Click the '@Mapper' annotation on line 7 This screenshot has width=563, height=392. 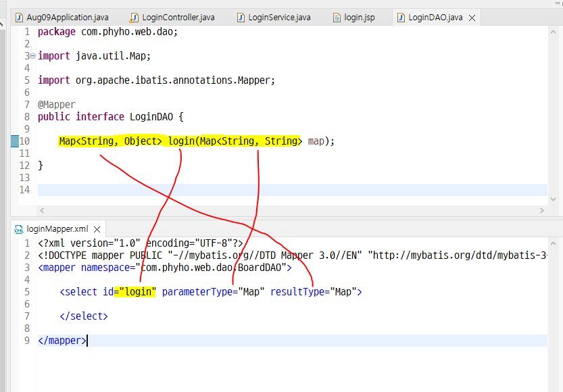click(57, 105)
